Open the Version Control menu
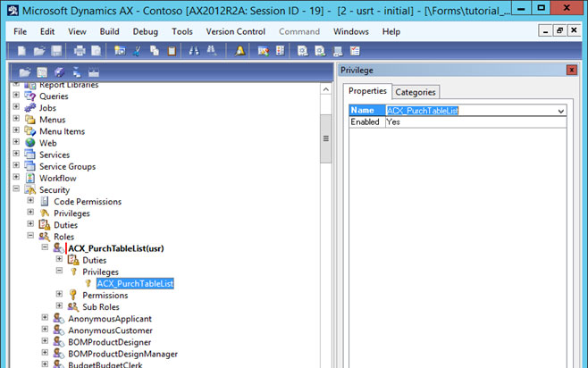 (x=236, y=31)
